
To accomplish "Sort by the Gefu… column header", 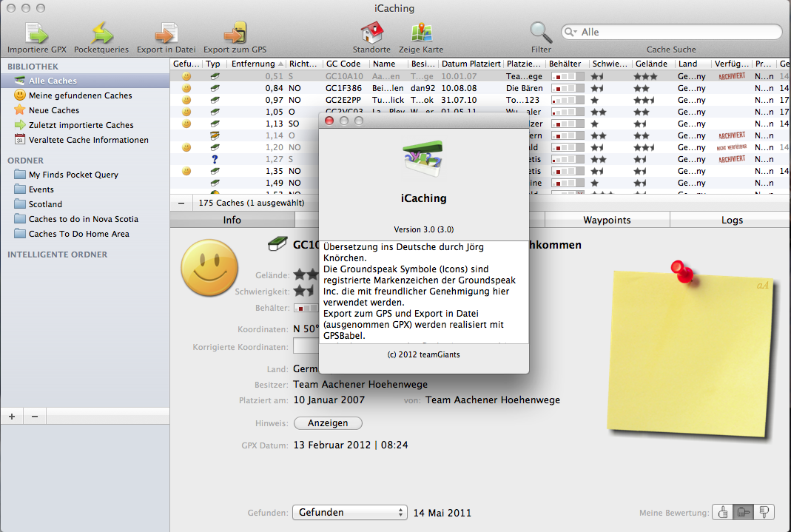I will [186, 64].
